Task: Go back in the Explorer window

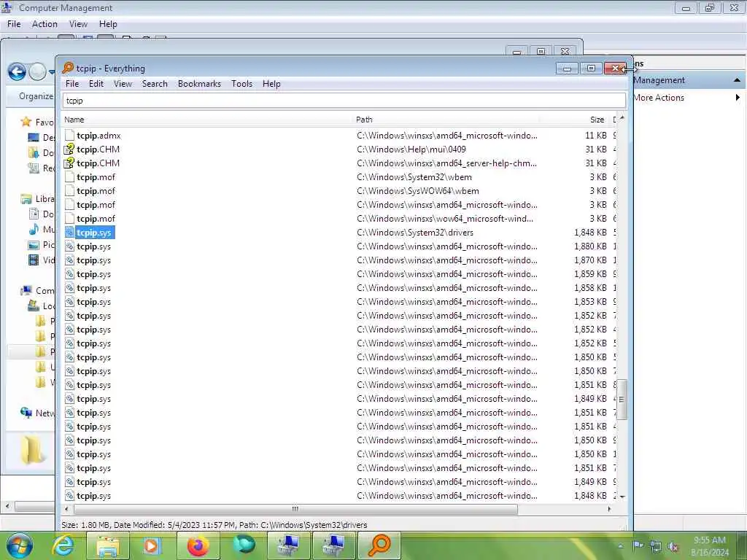Action: click(17, 72)
